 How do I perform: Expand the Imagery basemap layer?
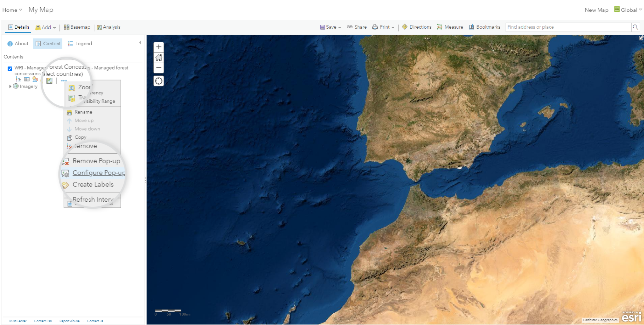coord(10,86)
